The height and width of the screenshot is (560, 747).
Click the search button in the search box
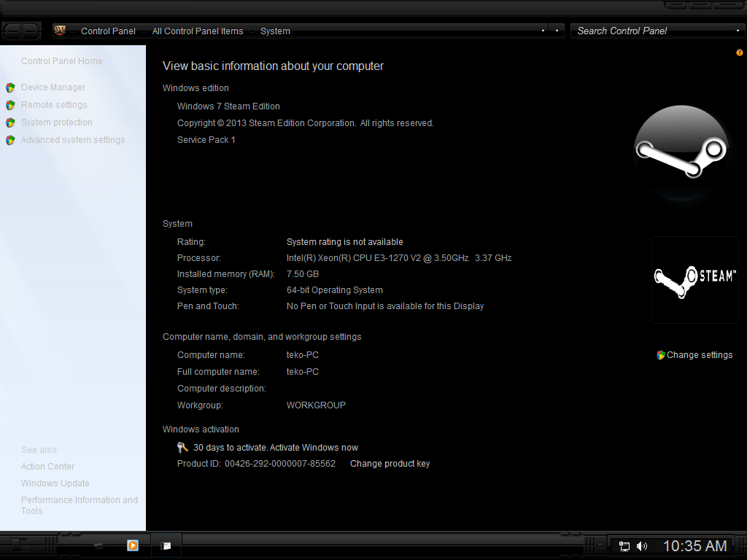coord(738,31)
